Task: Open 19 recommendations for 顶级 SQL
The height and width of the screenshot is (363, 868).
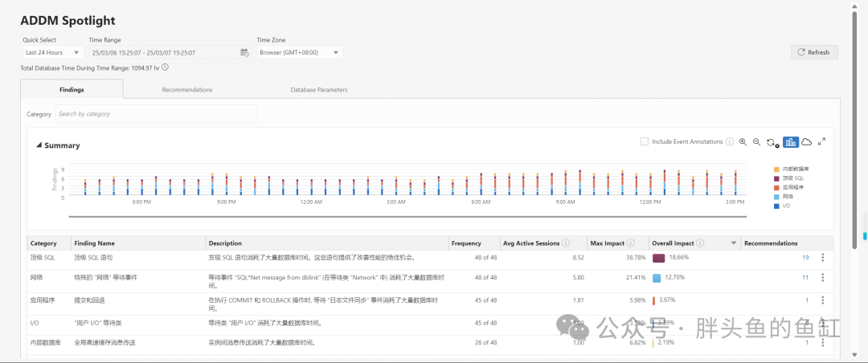Action: coord(805,257)
